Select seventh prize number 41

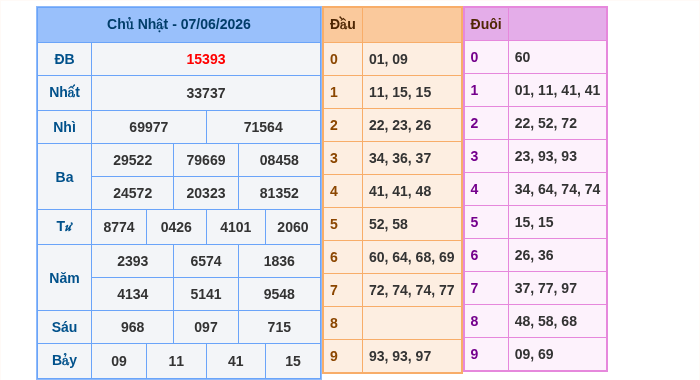(x=236, y=361)
